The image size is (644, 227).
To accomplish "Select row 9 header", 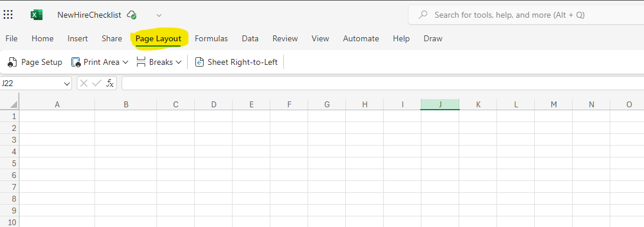I will 9,210.
